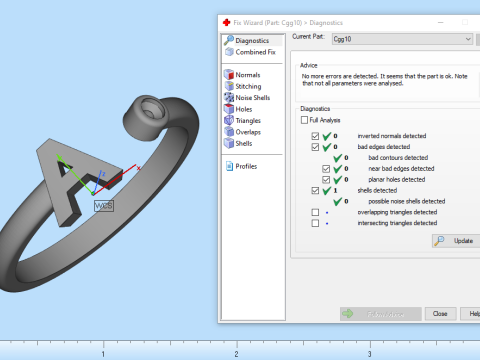Screen dimensions: 480x360
Task: Select the Triangles fix icon
Action: [229, 120]
